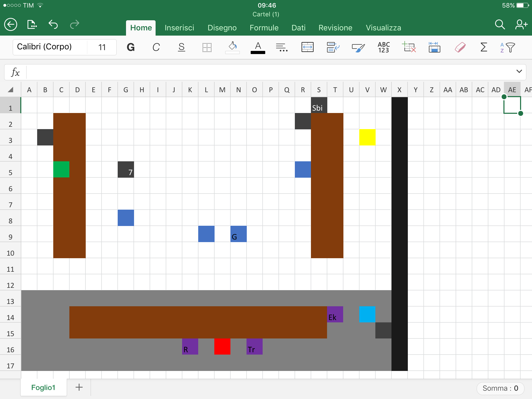
Task: Open the fill color bucket tool
Action: point(232,47)
